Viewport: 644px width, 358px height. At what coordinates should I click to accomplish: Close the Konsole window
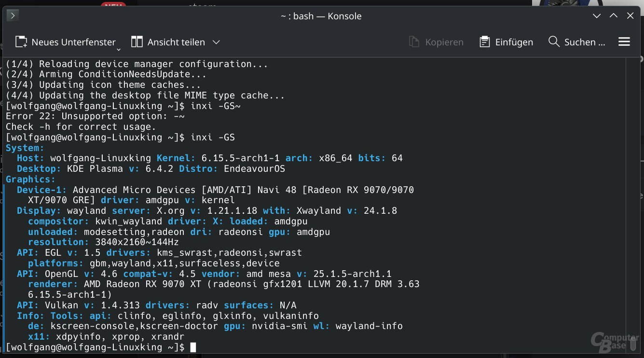pyautogui.click(x=630, y=16)
